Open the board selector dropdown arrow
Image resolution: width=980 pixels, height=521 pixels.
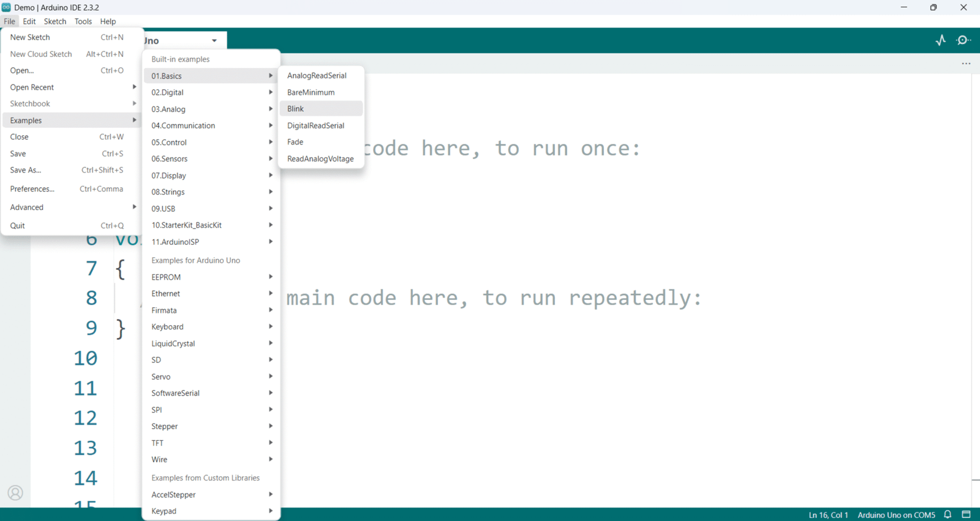(214, 41)
